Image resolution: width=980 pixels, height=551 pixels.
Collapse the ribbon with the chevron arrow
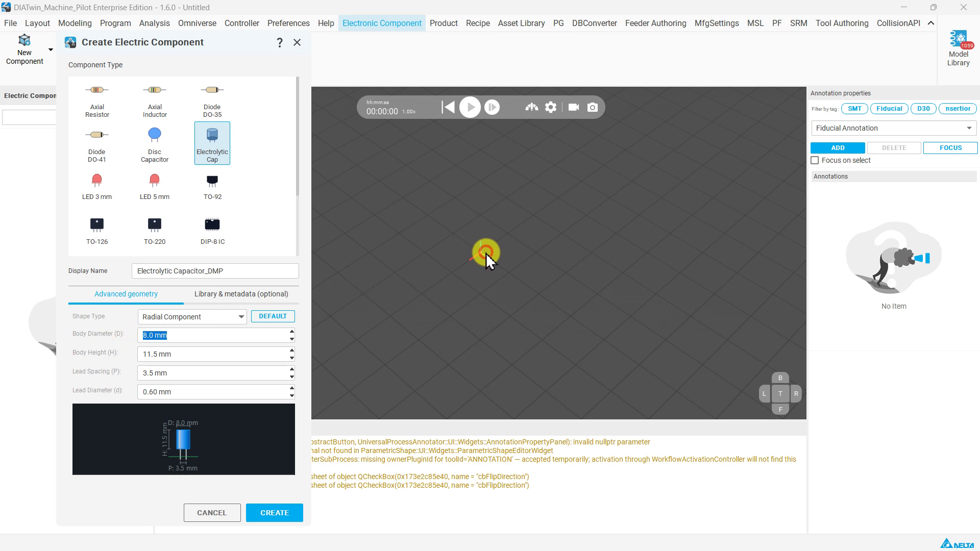pyautogui.click(x=931, y=23)
